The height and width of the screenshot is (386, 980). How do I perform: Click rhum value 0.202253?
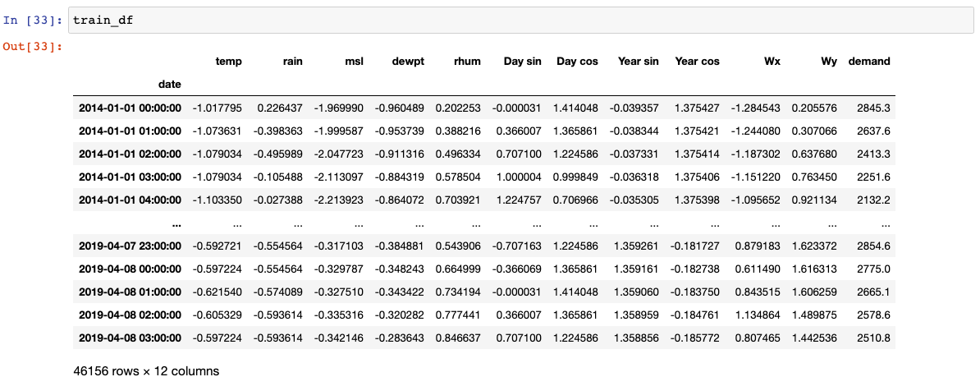pos(458,108)
